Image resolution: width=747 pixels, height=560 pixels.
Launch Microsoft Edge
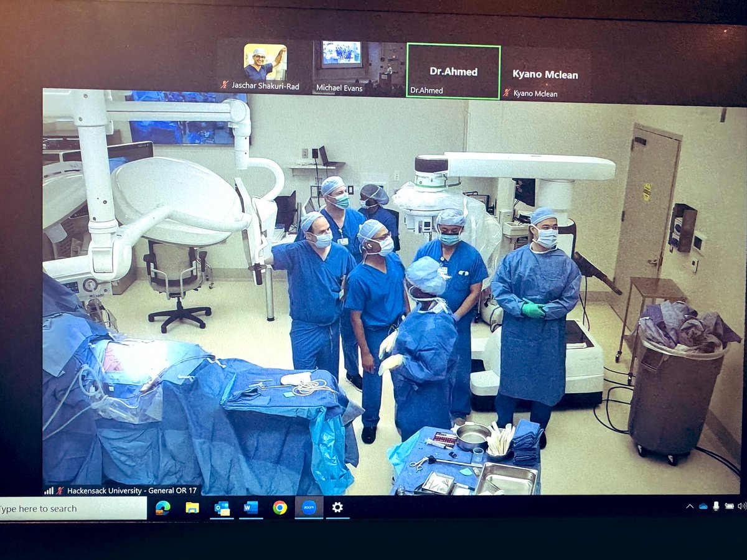click(x=163, y=508)
